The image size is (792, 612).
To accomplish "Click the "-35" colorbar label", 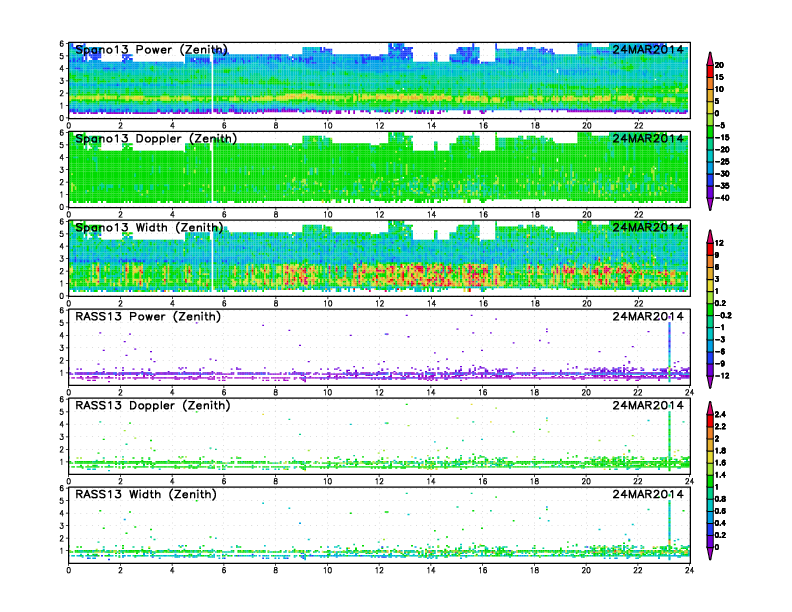I will [722, 186].
